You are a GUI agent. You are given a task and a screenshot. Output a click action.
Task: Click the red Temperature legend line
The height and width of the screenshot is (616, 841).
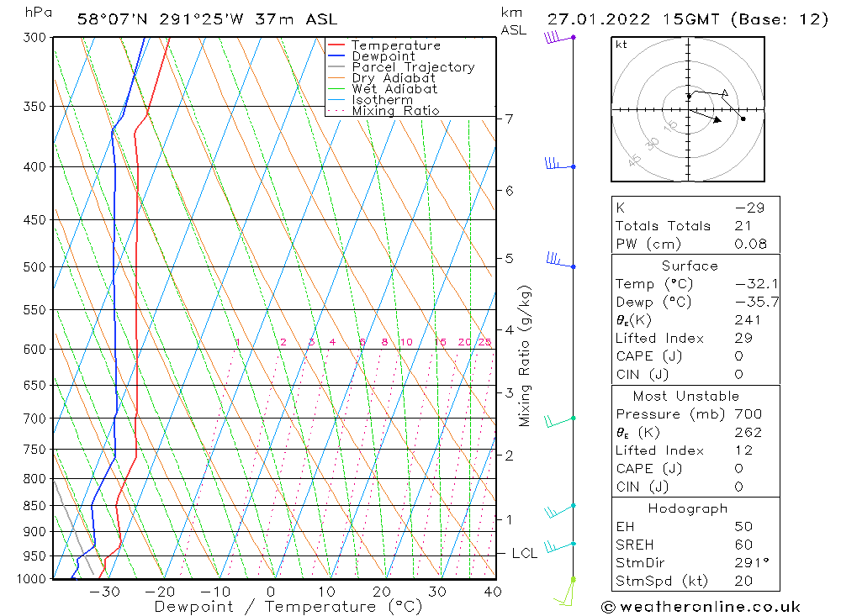tap(336, 45)
